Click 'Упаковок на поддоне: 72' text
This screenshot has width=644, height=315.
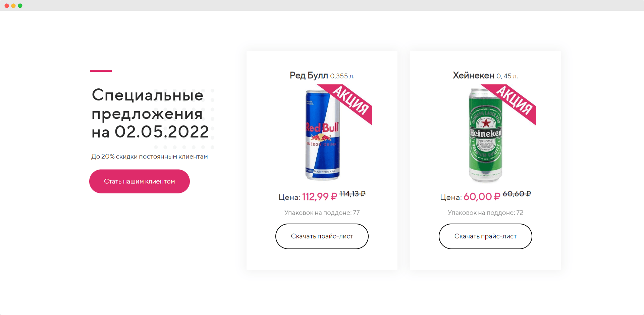coord(485,213)
